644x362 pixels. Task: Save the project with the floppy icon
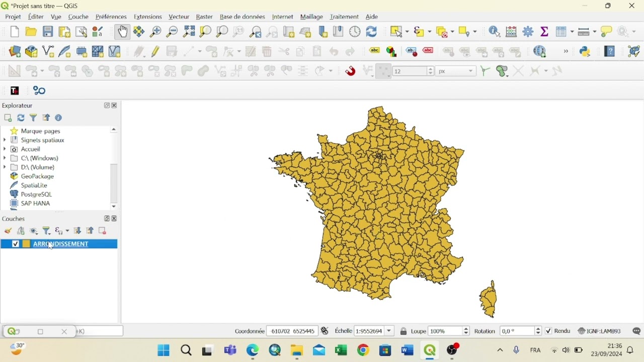point(48,32)
